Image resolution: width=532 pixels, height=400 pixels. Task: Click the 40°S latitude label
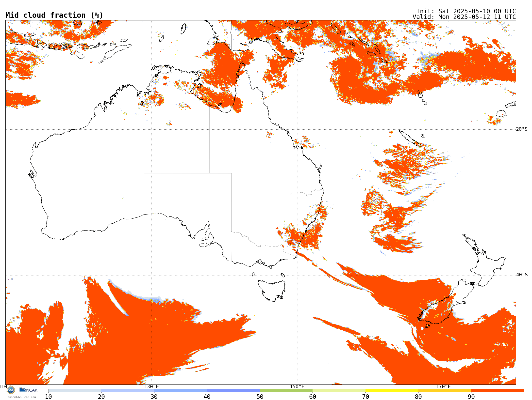tap(522, 275)
